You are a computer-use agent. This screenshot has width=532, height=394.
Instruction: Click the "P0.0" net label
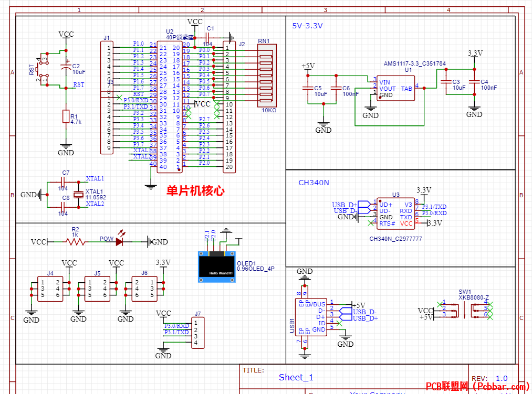click(204, 50)
